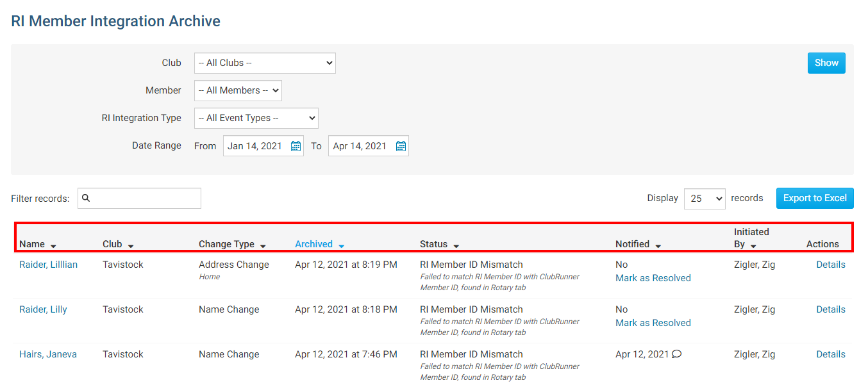This screenshot has width=868, height=385.
Task: Open the From date calendar icon
Action: [x=296, y=146]
